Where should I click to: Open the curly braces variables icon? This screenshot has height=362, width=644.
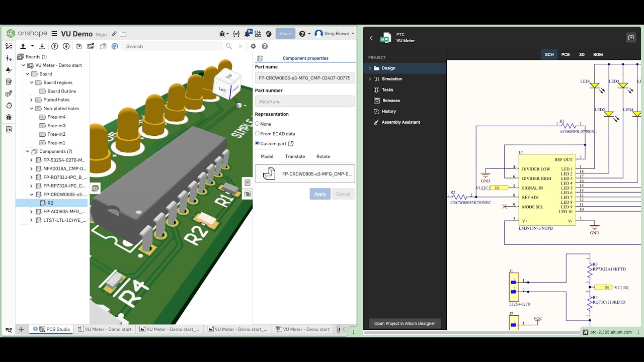coord(236,34)
